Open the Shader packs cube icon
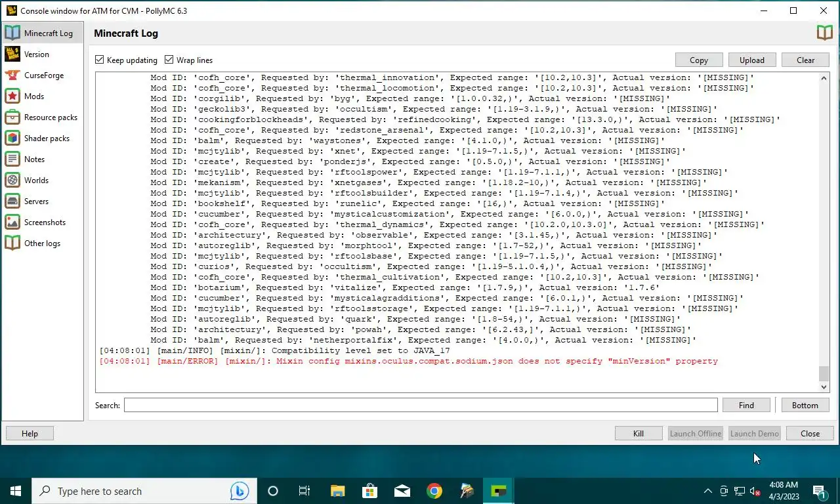Screen dimensions: 840x504 12,138
